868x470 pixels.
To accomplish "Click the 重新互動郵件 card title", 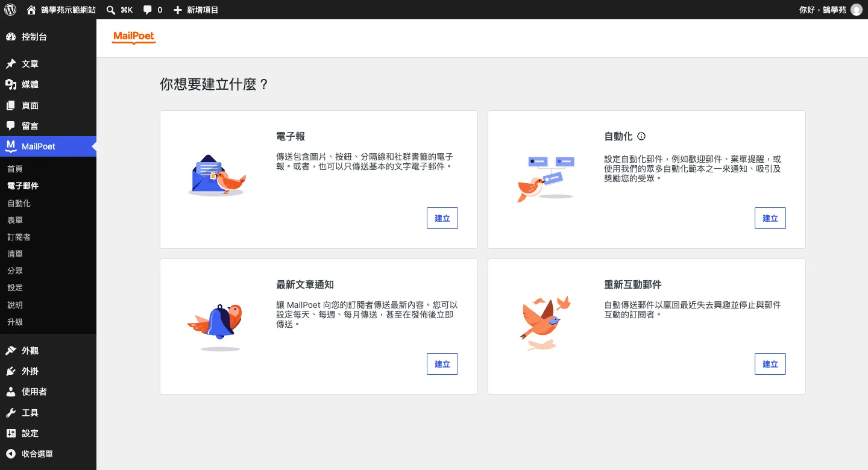I will 633,284.
